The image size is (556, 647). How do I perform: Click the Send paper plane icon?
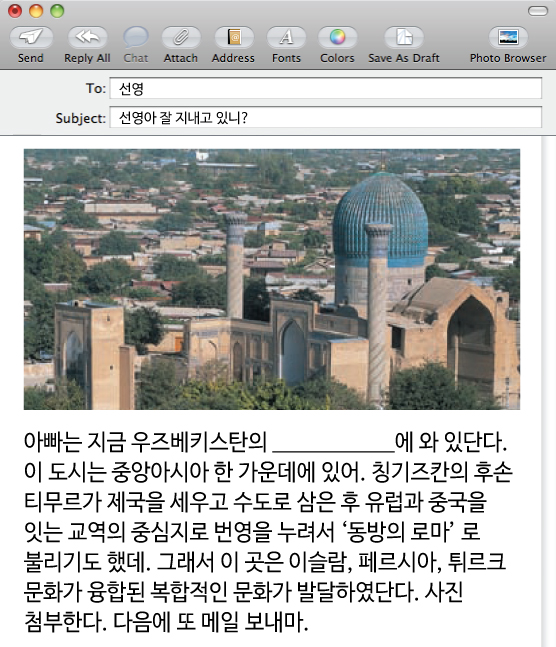(x=31, y=38)
